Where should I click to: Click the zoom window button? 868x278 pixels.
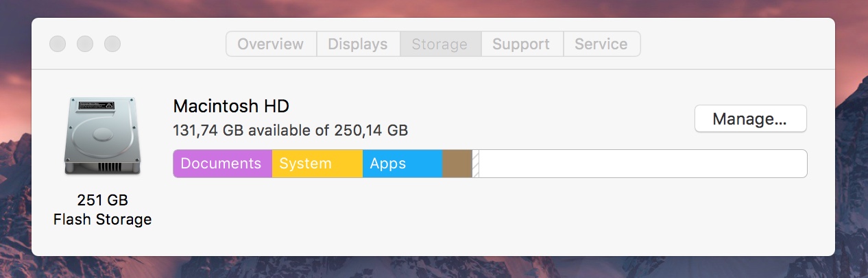112,44
